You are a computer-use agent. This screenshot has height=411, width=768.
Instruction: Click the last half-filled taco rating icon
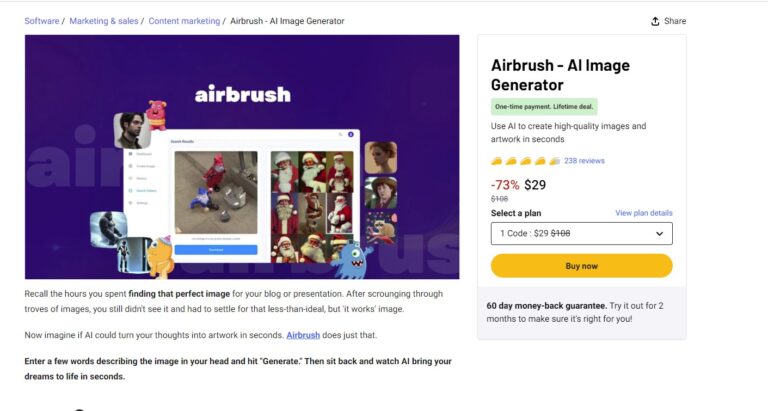tap(554, 160)
